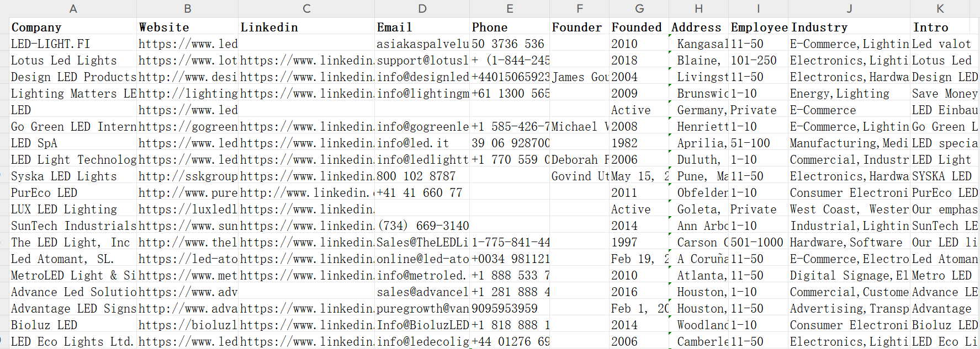Select the E-Commerce industry cell for LED

pos(849,110)
